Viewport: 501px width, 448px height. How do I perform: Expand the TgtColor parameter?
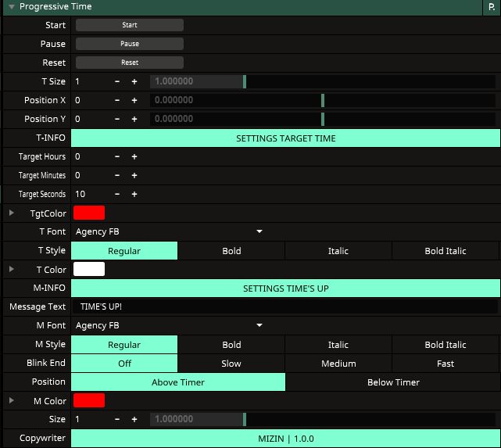[12, 213]
